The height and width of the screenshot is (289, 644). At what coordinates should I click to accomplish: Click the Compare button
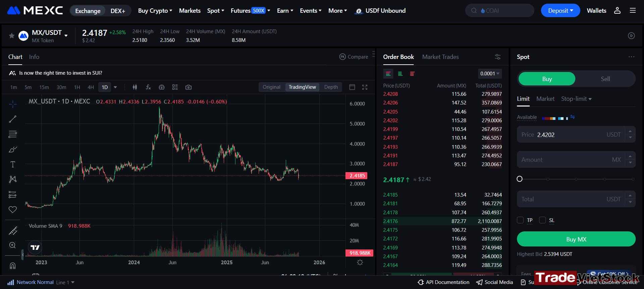click(x=354, y=57)
